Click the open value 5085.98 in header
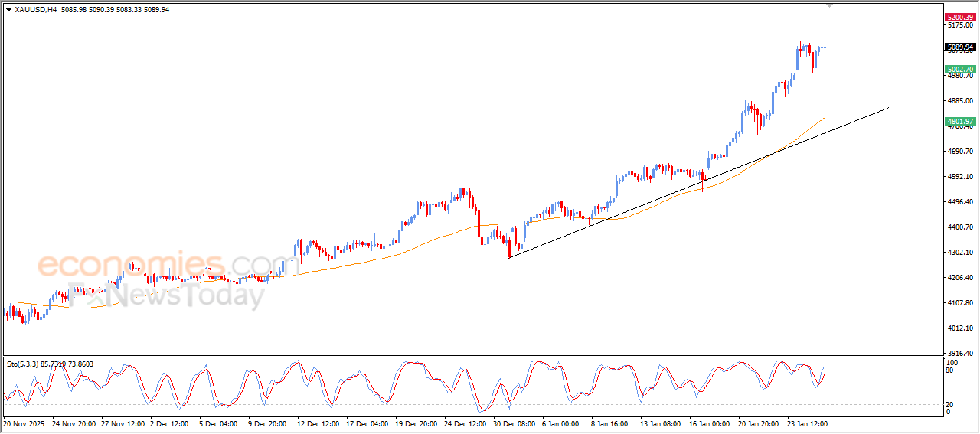Viewport: 980px width, 434px height. click(x=76, y=9)
